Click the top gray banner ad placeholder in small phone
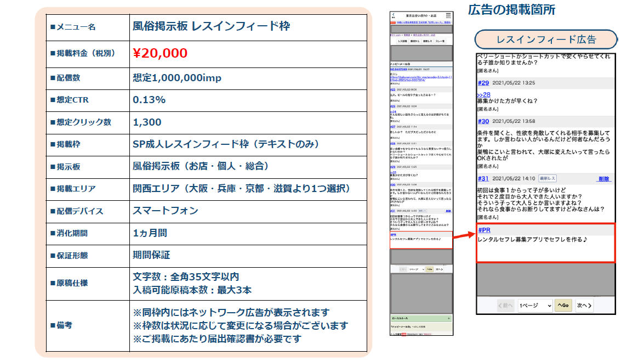The image size is (644, 361). tap(421, 29)
